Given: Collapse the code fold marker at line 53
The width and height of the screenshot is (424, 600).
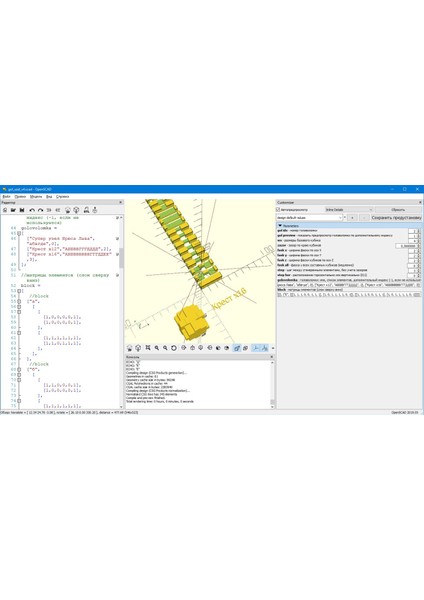Looking at the screenshot, I should coord(19,291).
